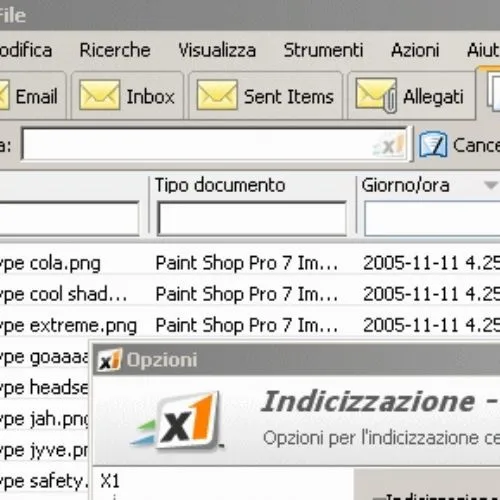Select the file row ending in extreme.png
The image size is (500, 500).
point(250,325)
